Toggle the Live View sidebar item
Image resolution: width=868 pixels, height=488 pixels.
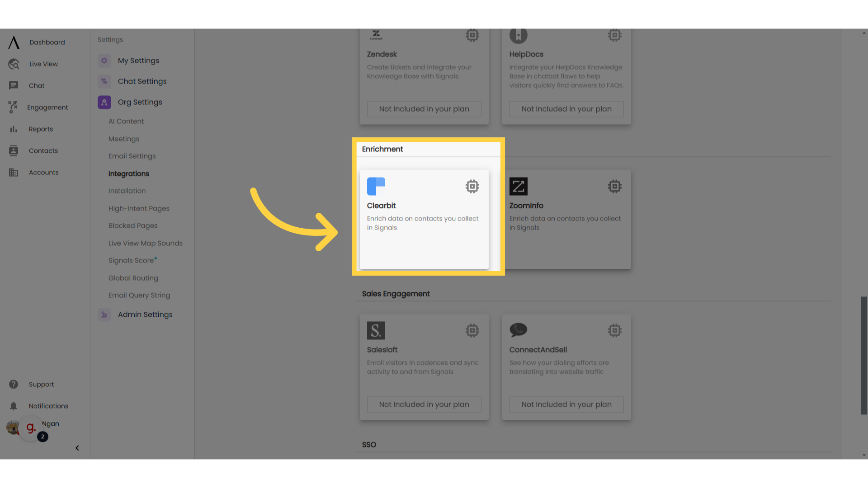[x=43, y=64]
